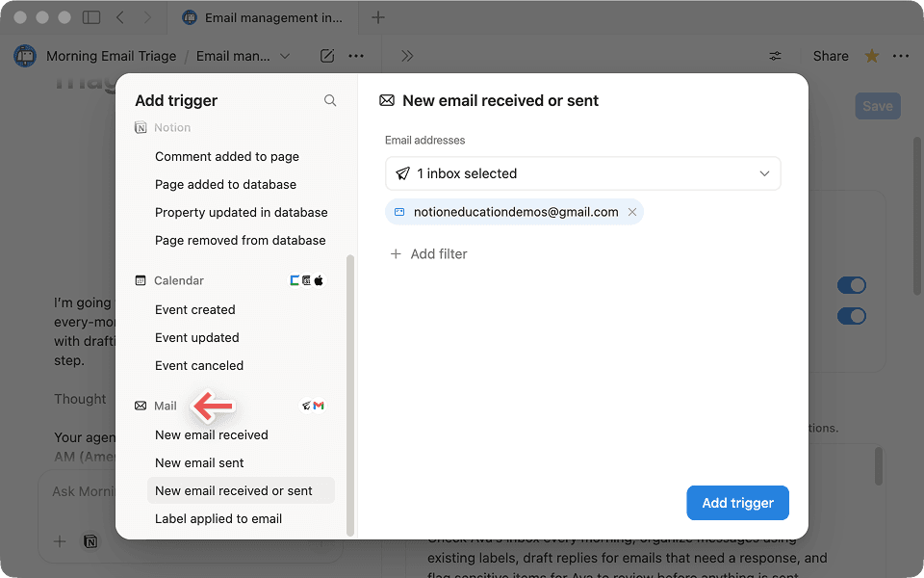
Task: Click the Notion N icon near the Ask Morning input
Action: (x=90, y=541)
